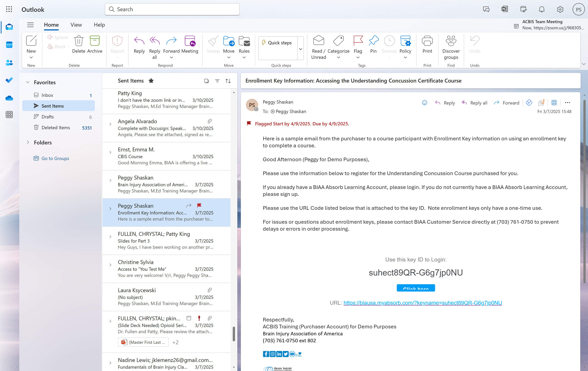
Task: Open the Inbox folder
Action: click(x=59, y=95)
